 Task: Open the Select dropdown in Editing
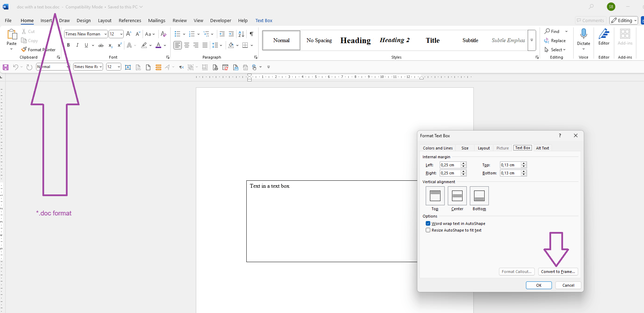[555, 50]
